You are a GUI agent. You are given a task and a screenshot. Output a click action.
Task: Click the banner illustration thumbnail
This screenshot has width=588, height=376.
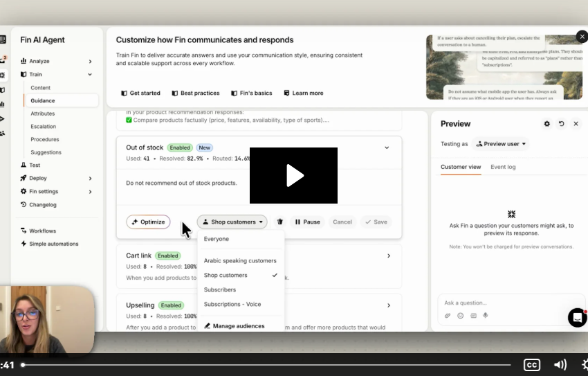click(504, 67)
